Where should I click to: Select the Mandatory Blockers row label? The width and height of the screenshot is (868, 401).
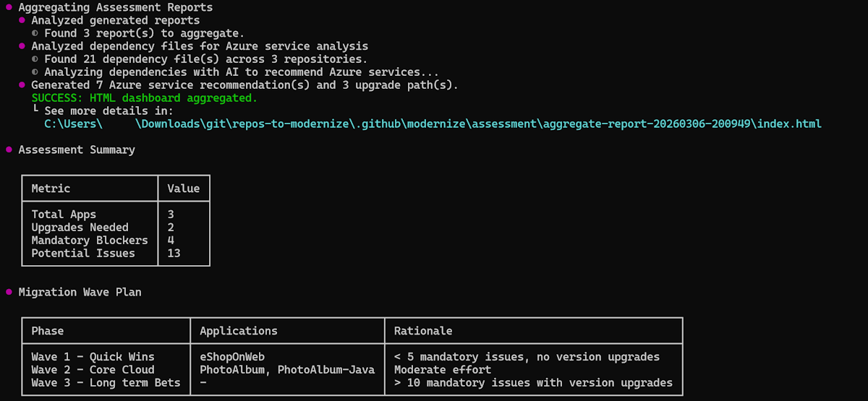90,241
